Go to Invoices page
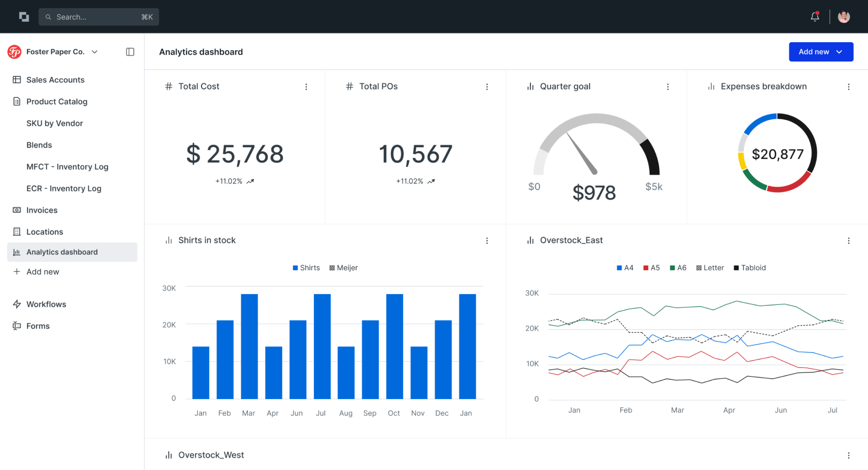The width and height of the screenshot is (868, 470). (42, 210)
